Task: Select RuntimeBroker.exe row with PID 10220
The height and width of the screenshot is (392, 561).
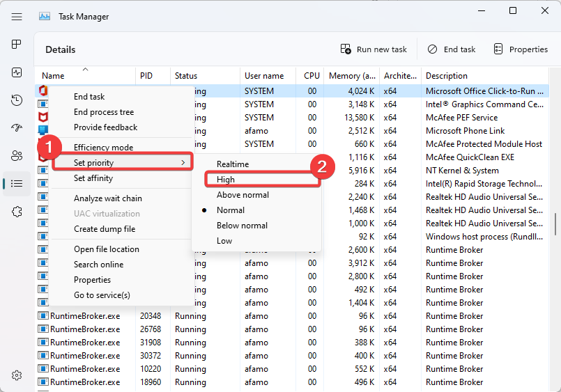Action: coord(291,369)
